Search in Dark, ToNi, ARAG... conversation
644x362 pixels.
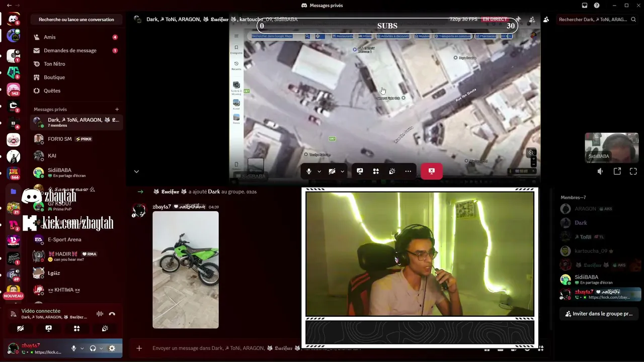point(597,20)
